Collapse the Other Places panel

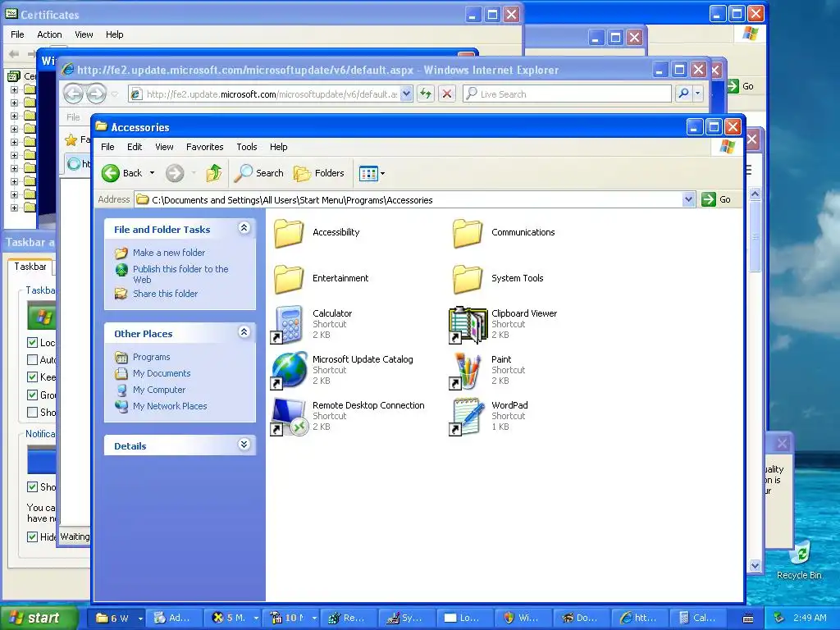244,332
